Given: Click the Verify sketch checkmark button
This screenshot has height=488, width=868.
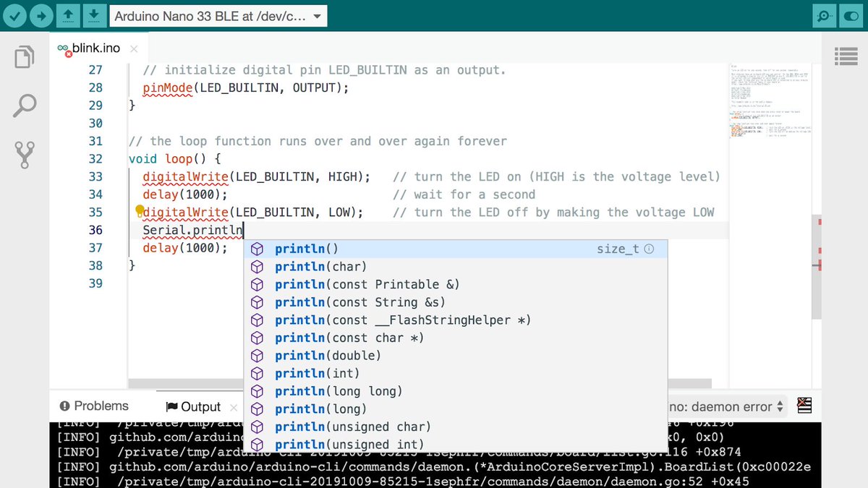Looking at the screenshot, I should (16, 15).
